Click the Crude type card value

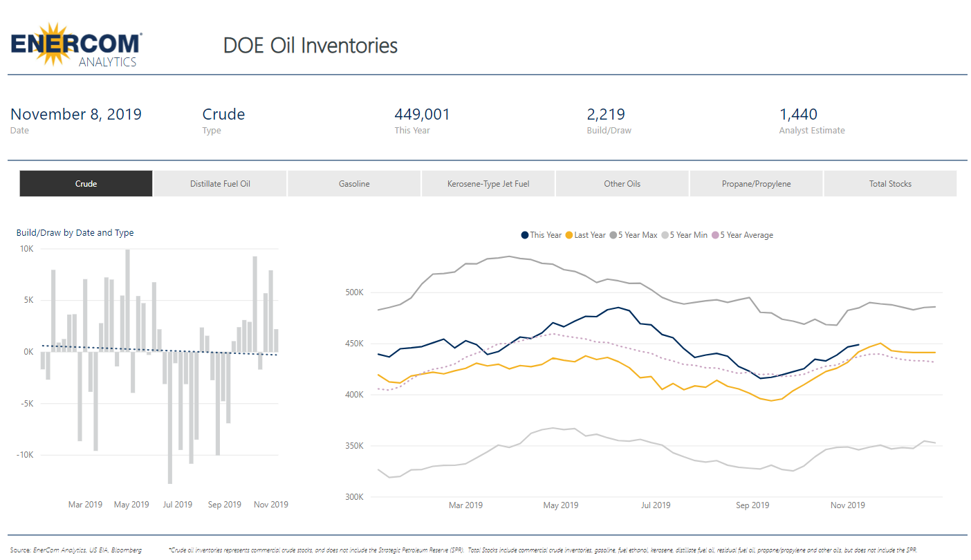[x=223, y=115]
